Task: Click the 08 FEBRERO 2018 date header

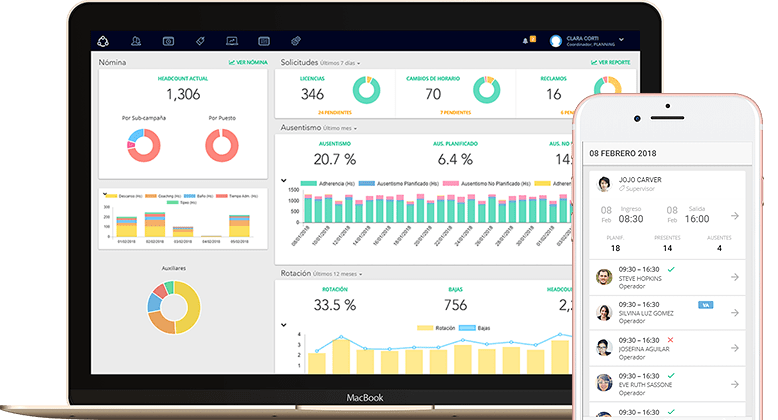Action: click(x=623, y=153)
